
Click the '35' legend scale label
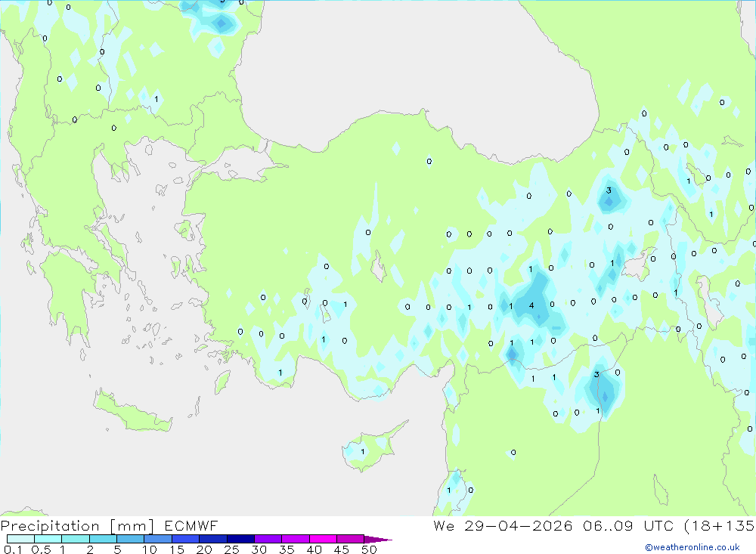click(x=287, y=549)
